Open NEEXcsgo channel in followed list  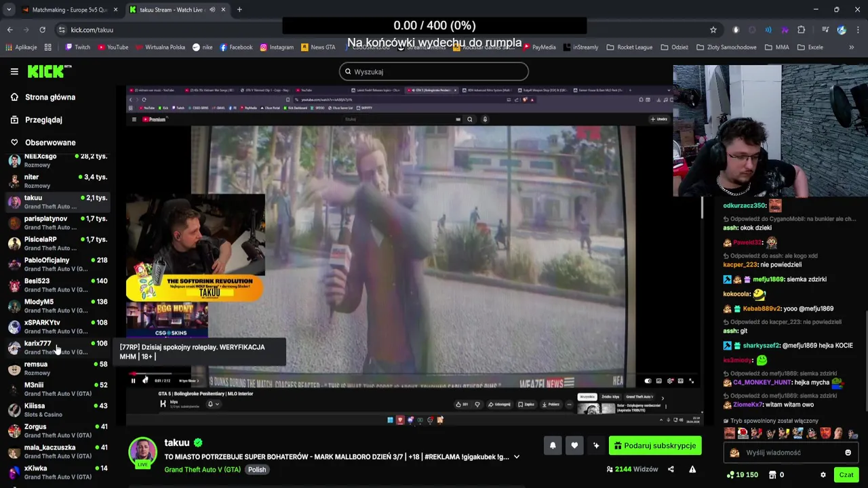pyautogui.click(x=58, y=161)
